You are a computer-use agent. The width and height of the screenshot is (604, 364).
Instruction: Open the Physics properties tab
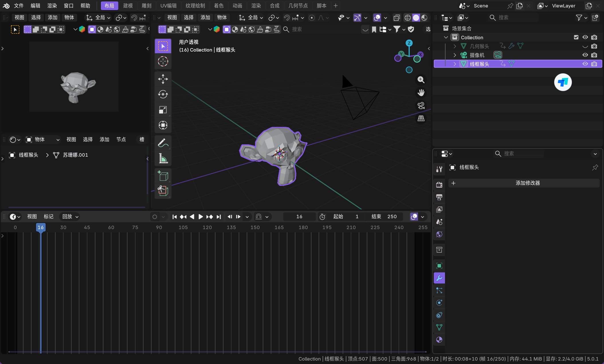(x=439, y=303)
